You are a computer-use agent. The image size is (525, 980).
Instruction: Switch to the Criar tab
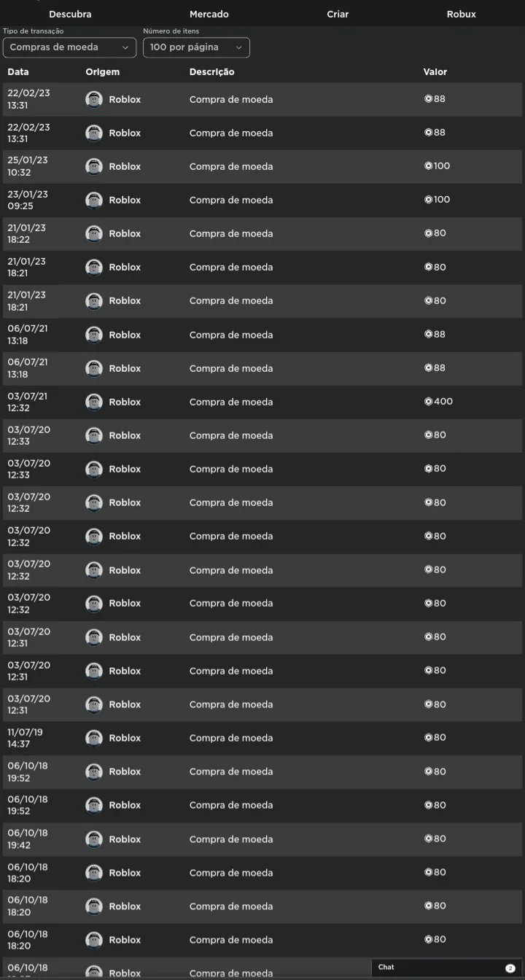coord(338,14)
